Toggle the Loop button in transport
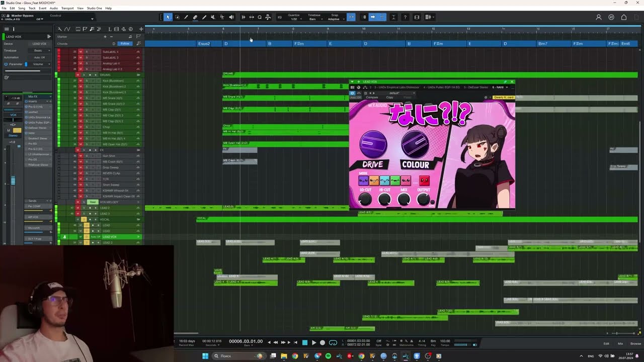 (x=333, y=343)
